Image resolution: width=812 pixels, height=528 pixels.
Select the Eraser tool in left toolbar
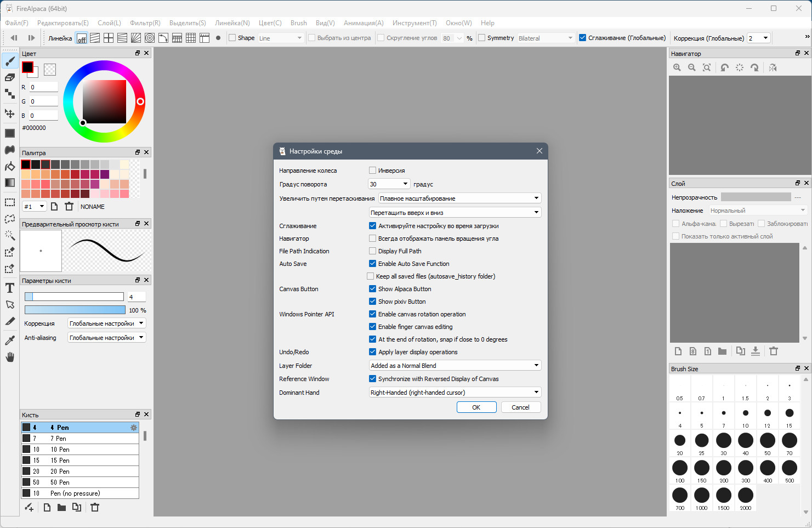[x=10, y=77]
